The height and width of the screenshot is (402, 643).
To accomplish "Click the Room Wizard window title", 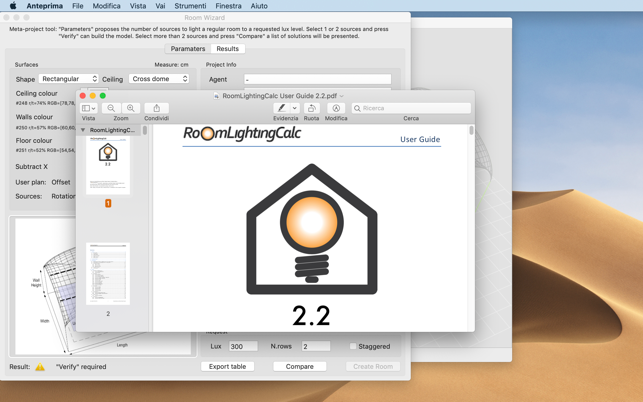I will [x=205, y=18].
